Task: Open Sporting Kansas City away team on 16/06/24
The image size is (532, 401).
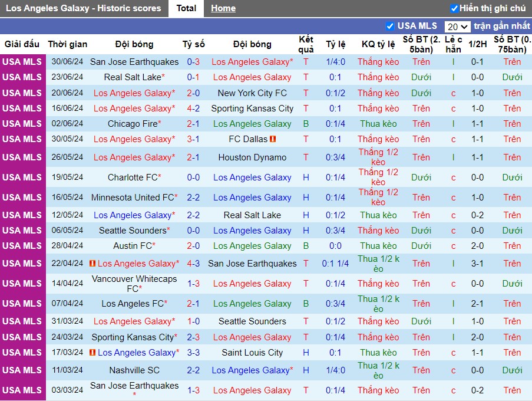Action: coord(252,109)
